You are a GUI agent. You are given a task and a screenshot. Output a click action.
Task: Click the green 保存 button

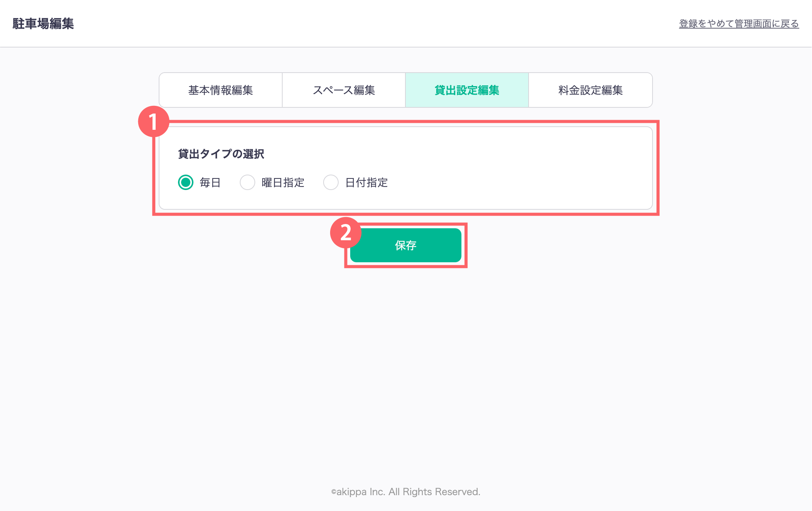(x=406, y=245)
